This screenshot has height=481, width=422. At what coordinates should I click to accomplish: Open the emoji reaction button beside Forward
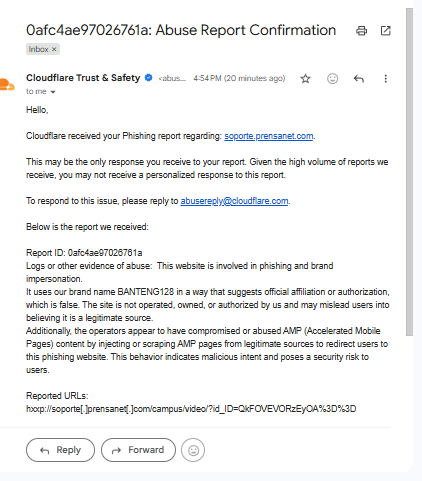tap(193, 450)
